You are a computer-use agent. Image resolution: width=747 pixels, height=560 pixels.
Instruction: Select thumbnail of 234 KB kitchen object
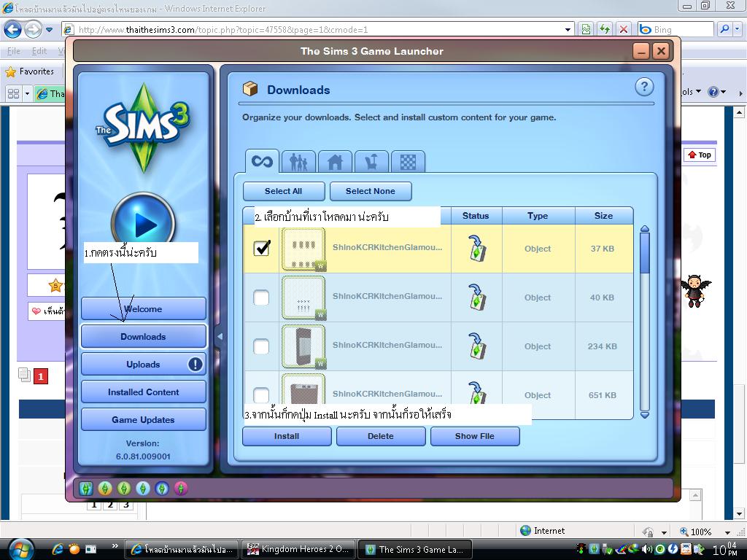pyautogui.click(x=303, y=346)
